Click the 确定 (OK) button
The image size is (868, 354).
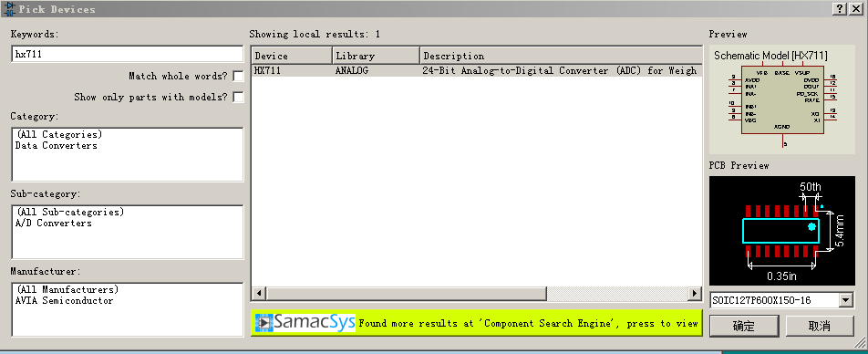point(745,326)
